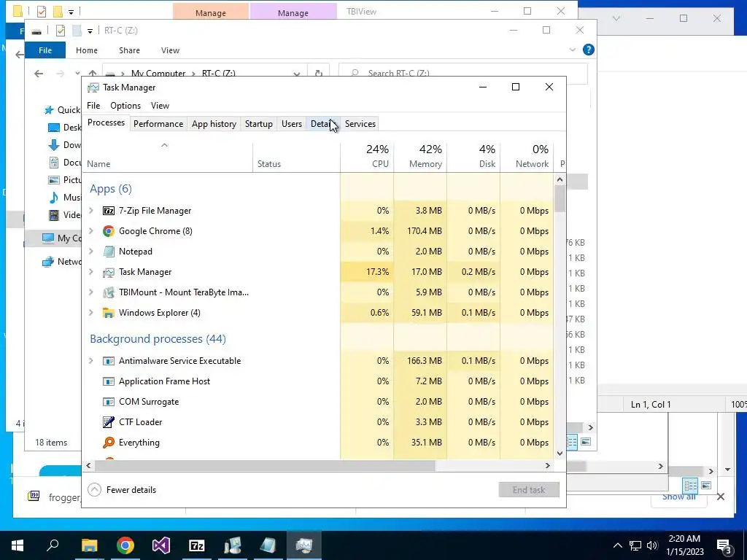Click the Everything search process icon

109,443
